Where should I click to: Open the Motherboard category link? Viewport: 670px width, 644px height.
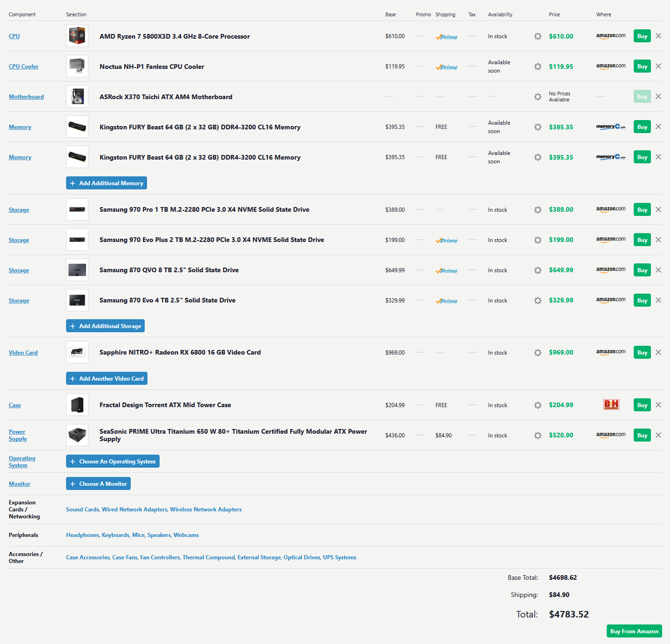[x=26, y=97]
